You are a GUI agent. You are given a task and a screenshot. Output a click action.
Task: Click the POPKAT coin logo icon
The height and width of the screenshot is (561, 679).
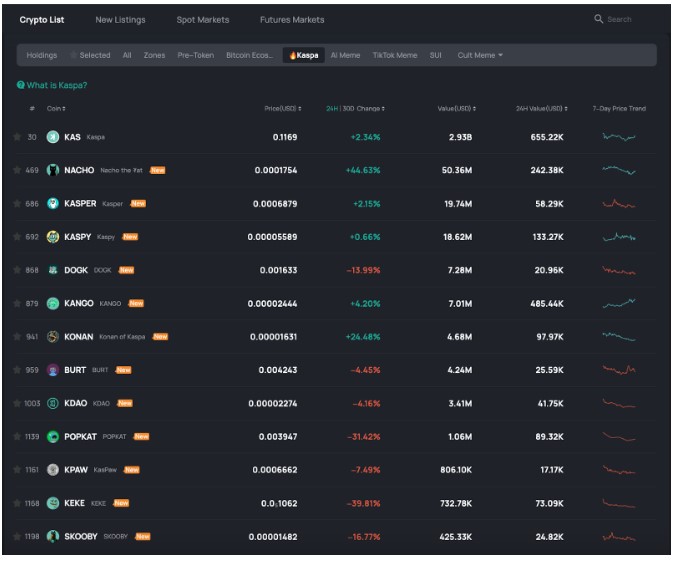[x=53, y=437]
